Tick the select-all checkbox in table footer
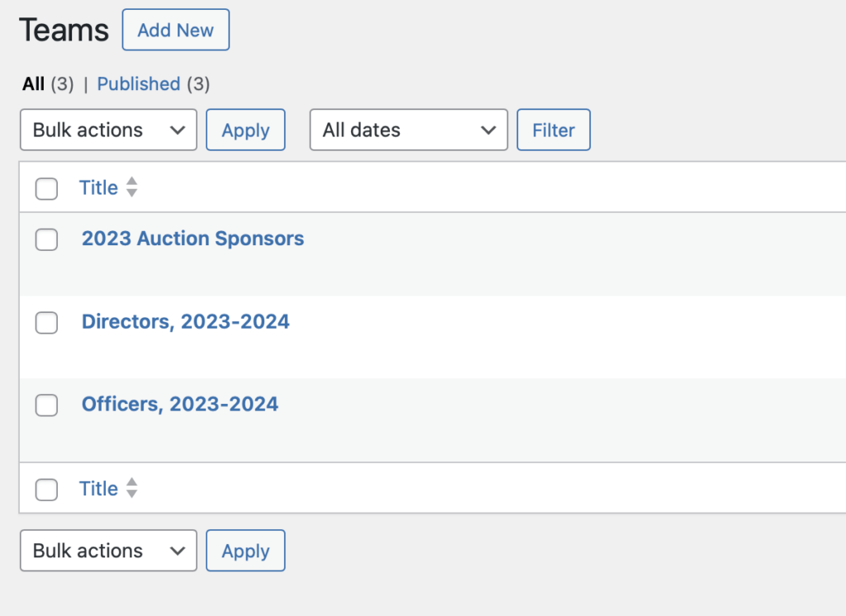The width and height of the screenshot is (846, 616). [x=47, y=490]
